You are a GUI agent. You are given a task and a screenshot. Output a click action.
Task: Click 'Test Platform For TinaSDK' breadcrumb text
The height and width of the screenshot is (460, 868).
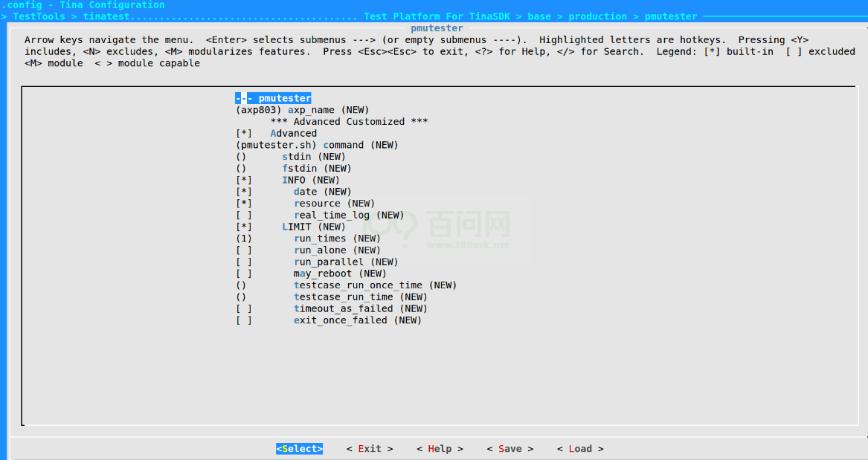coord(437,16)
